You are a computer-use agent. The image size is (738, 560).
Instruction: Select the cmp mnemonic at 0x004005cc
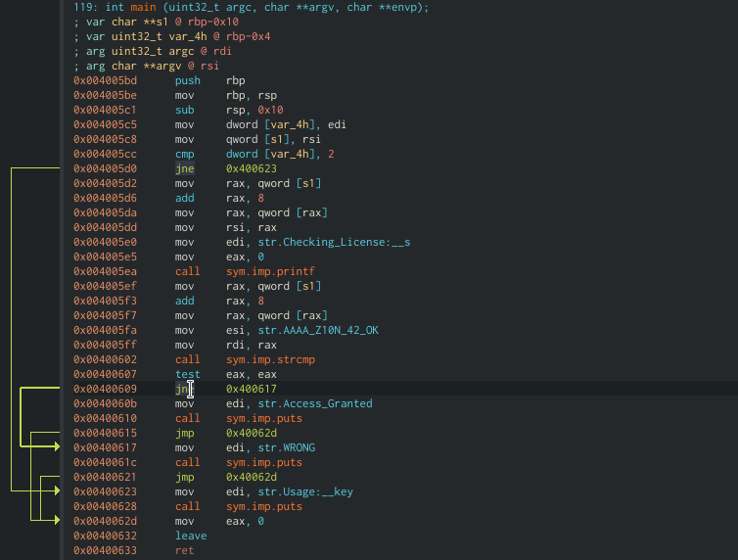coord(184,154)
